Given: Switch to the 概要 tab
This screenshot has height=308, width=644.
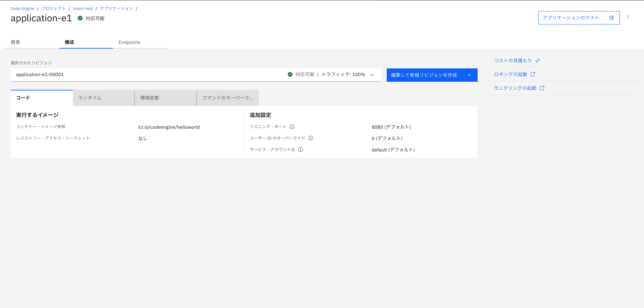Looking at the screenshot, I should tap(15, 42).
